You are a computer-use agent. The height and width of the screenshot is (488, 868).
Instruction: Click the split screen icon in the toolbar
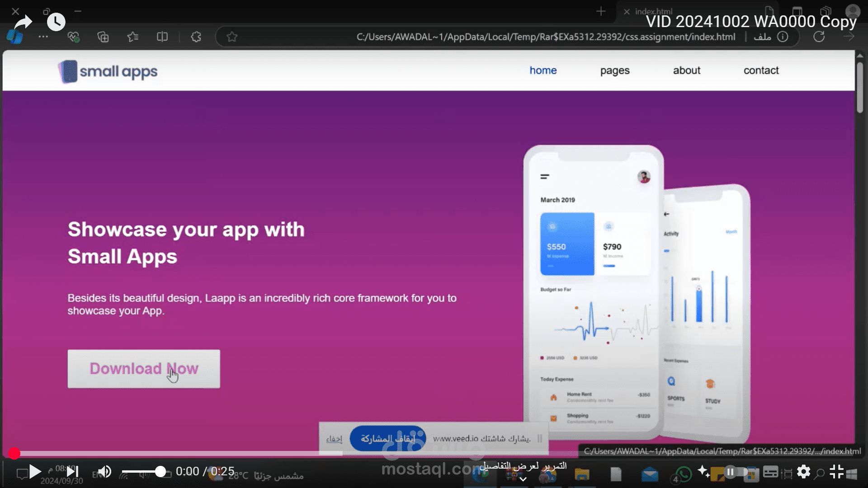(162, 37)
